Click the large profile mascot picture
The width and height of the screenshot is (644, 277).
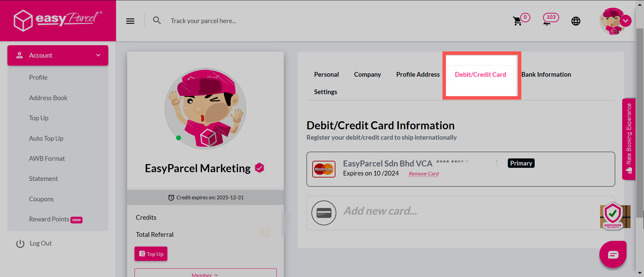tap(205, 108)
